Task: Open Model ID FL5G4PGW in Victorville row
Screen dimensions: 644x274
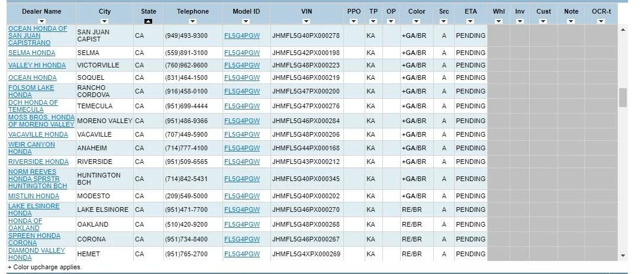Action: click(x=242, y=65)
